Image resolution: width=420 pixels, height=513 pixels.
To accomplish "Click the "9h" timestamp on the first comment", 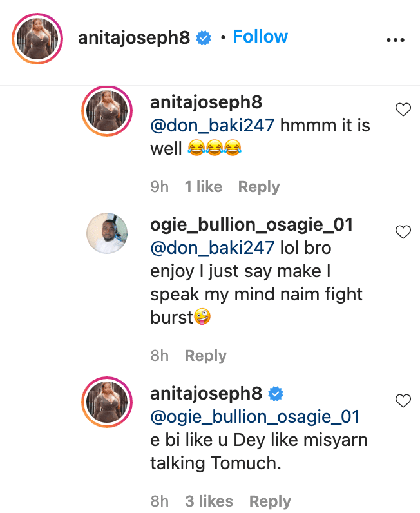I will tap(159, 187).
